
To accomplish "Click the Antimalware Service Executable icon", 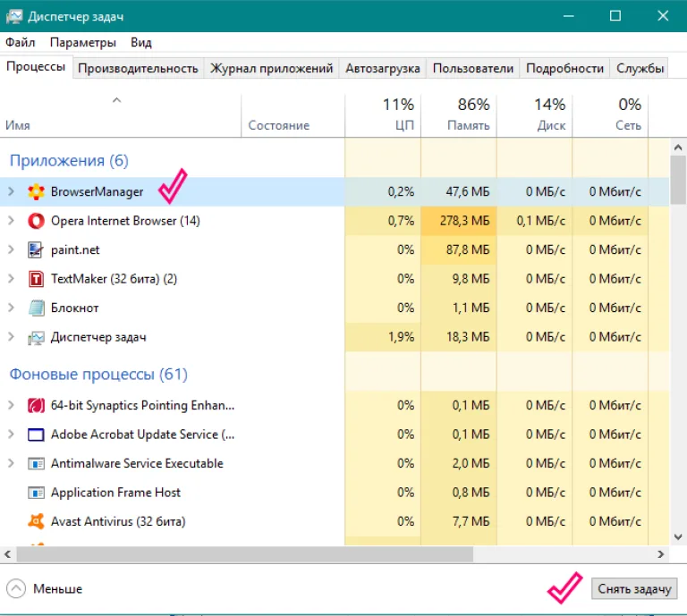I will click(x=36, y=464).
